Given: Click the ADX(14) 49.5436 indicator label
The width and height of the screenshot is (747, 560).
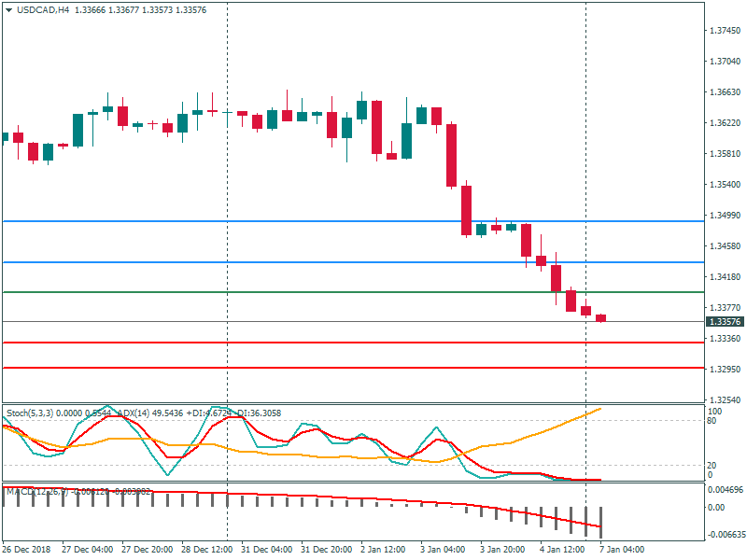Looking at the screenshot, I should coord(149,413).
